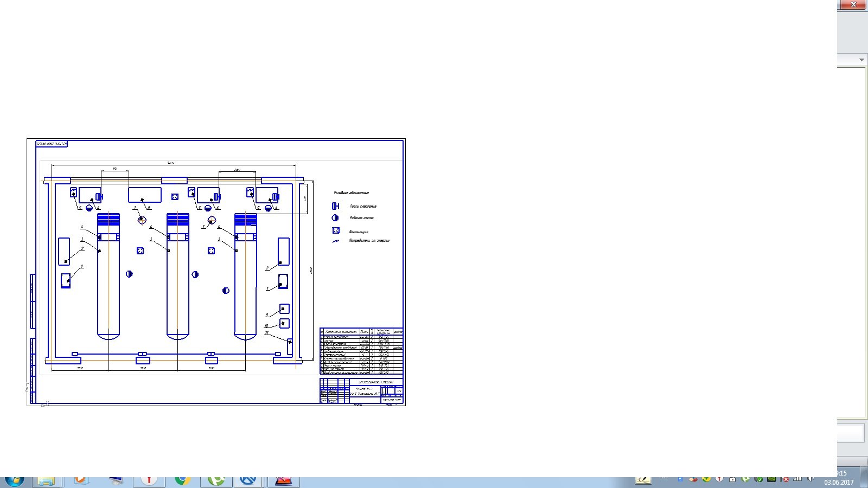
Task: Click the red X window close button
Action: tap(853, 4)
